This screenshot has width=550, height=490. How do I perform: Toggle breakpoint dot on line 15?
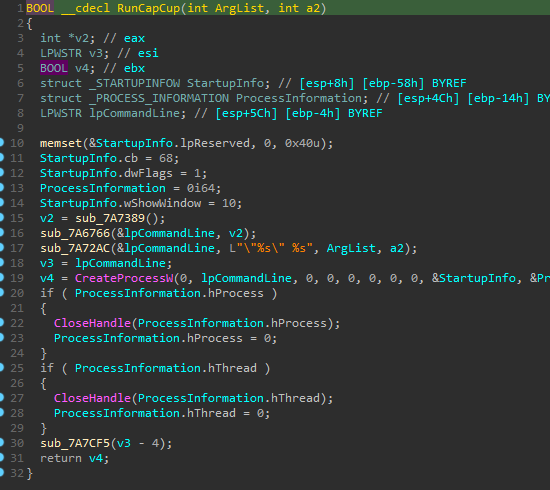coord(1,217)
